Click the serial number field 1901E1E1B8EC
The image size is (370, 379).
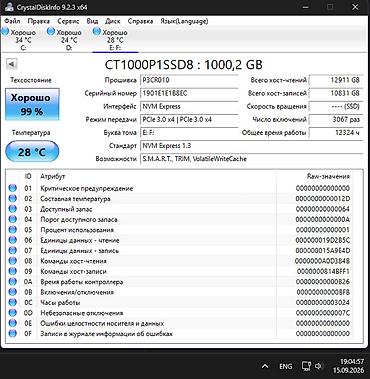(x=189, y=93)
